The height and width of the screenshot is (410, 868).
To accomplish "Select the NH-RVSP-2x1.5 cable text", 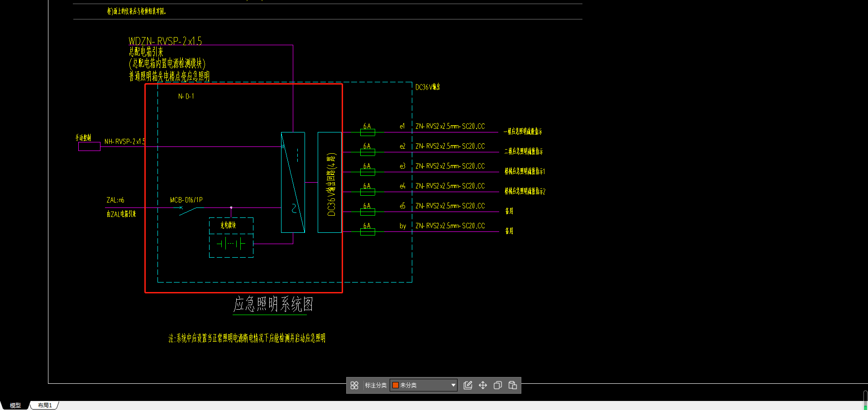I will point(125,141).
